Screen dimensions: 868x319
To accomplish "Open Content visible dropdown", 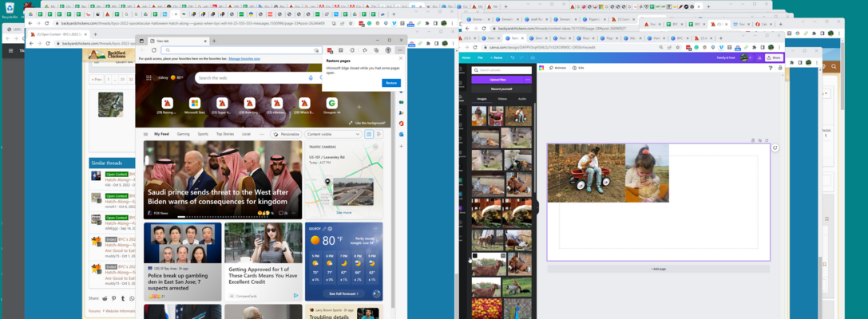I will (332, 134).
